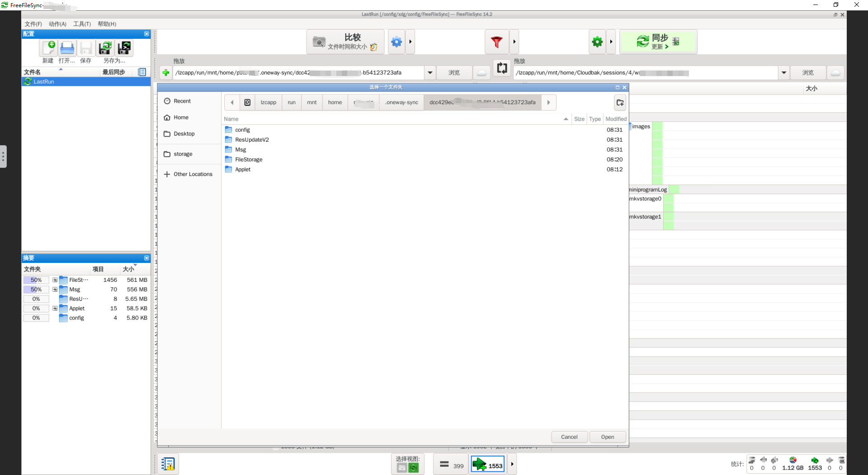Image resolution: width=868 pixels, height=475 pixels.
Task: Click the create new folder icon in dialog
Action: click(x=620, y=103)
